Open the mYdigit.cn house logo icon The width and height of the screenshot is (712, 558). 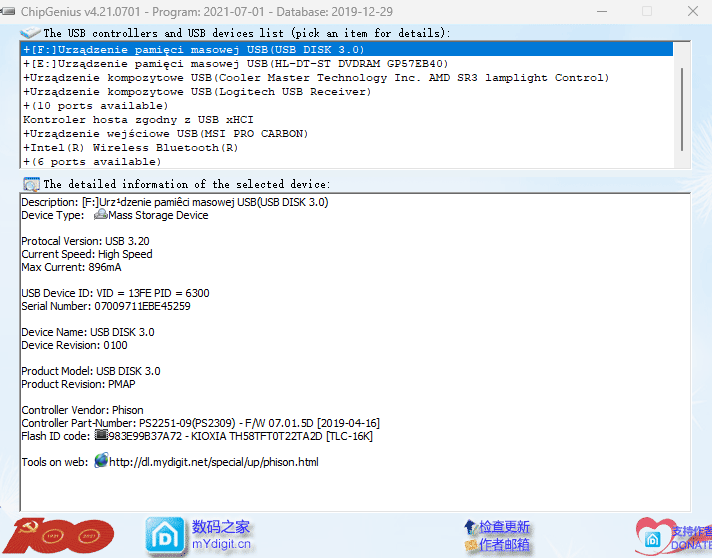click(164, 536)
